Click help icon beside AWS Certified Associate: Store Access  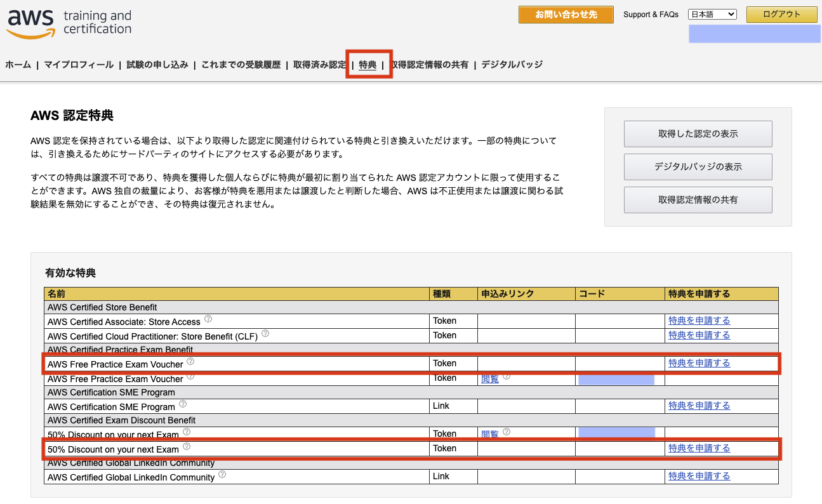208,319
